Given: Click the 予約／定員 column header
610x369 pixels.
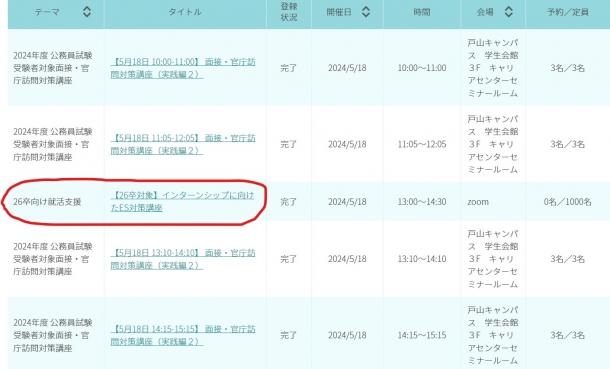Looking at the screenshot, I should [x=568, y=12].
